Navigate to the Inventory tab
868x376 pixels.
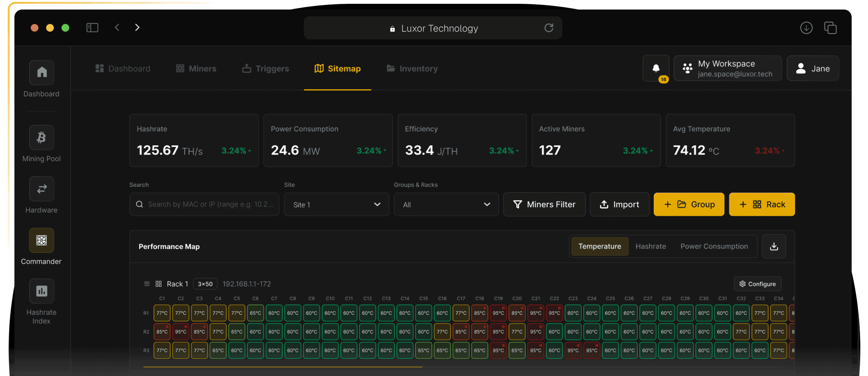point(411,68)
